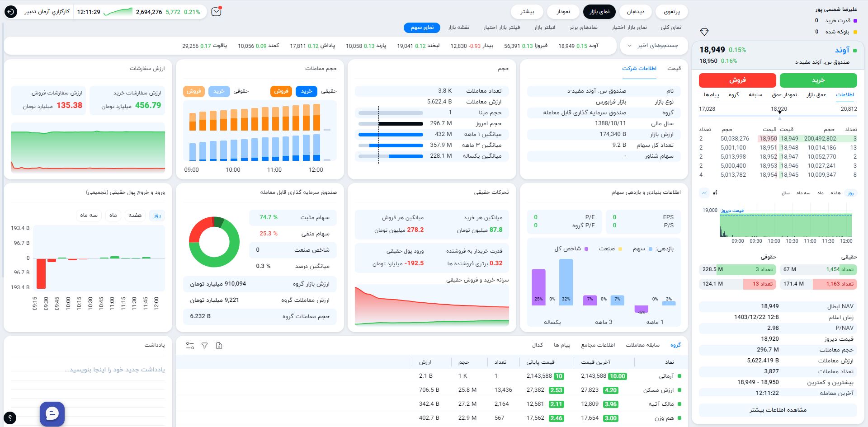Open the نمودار main tab
The width and height of the screenshot is (868, 427).
[563, 12]
